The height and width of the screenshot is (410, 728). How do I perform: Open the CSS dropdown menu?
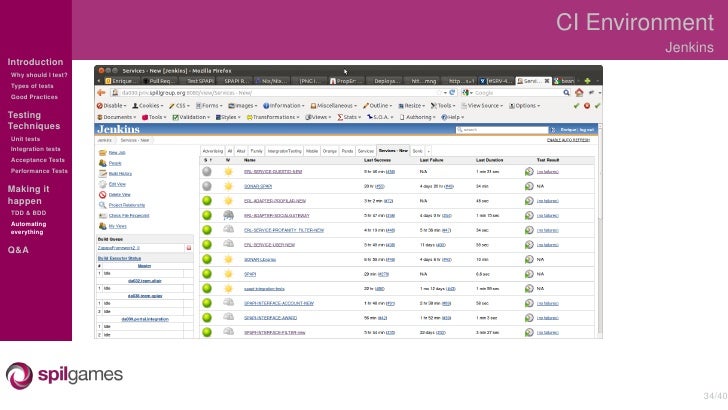[x=179, y=106]
